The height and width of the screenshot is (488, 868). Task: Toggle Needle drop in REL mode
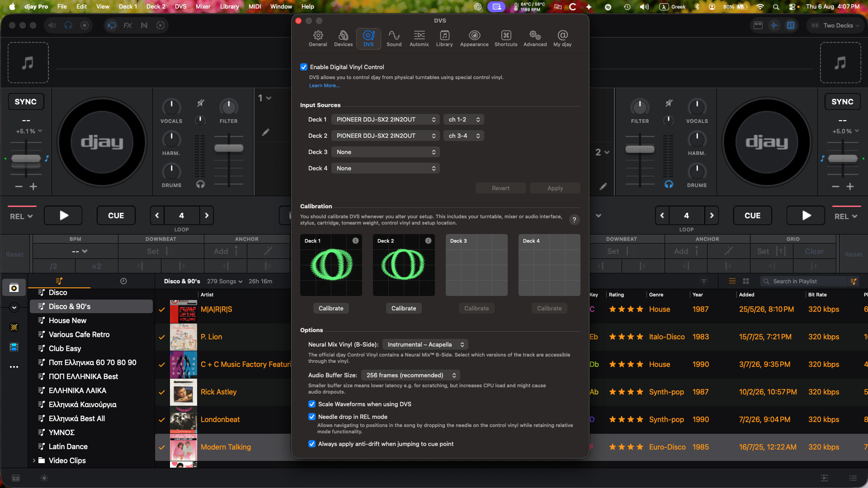(x=312, y=417)
